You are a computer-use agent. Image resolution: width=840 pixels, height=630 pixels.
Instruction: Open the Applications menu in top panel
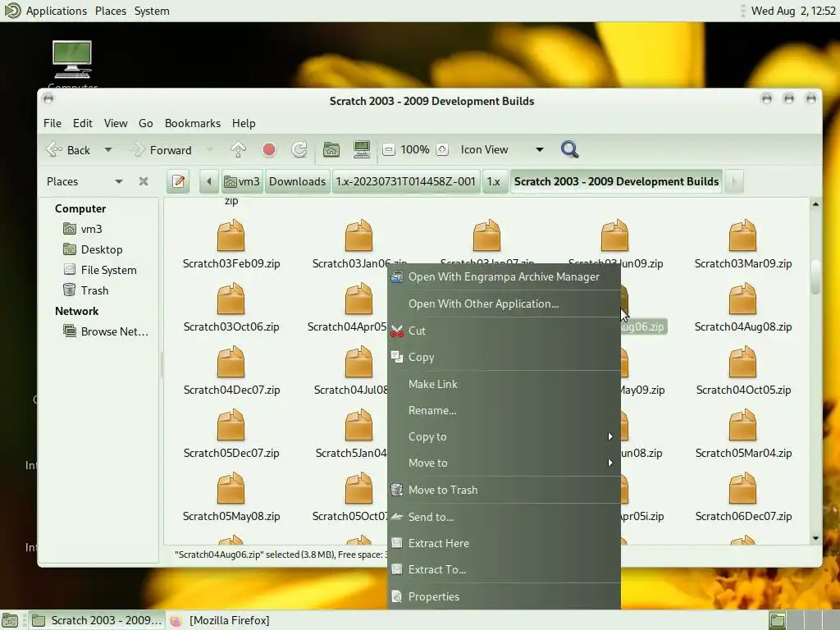coord(56,11)
